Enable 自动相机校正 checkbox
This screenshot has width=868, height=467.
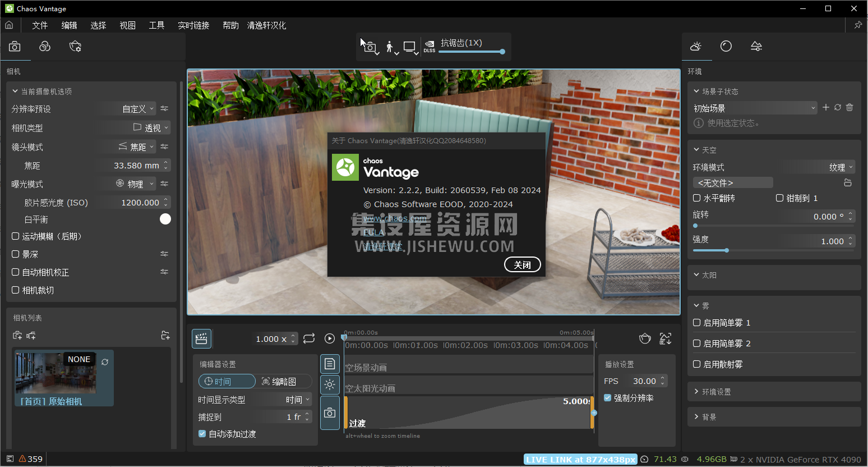pyautogui.click(x=16, y=272)
